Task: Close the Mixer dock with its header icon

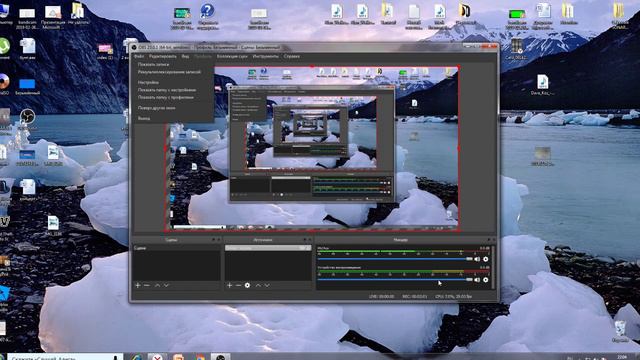Action: click(494, 240)
